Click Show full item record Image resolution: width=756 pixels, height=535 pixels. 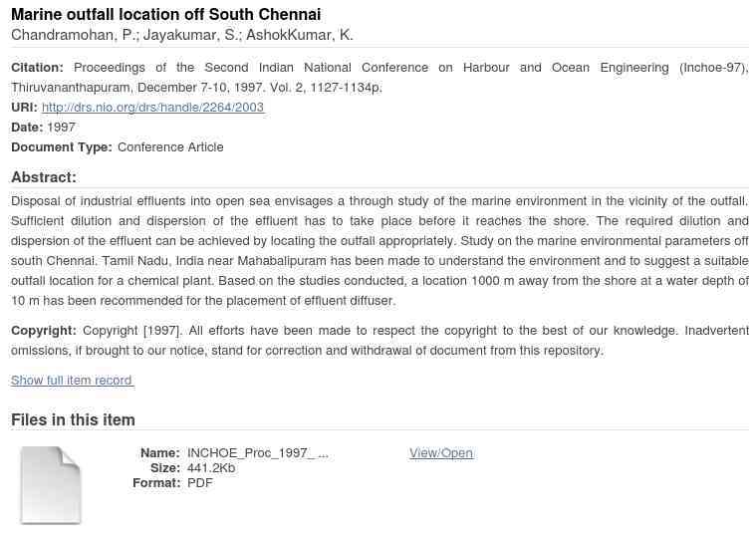tap(72, 380)
